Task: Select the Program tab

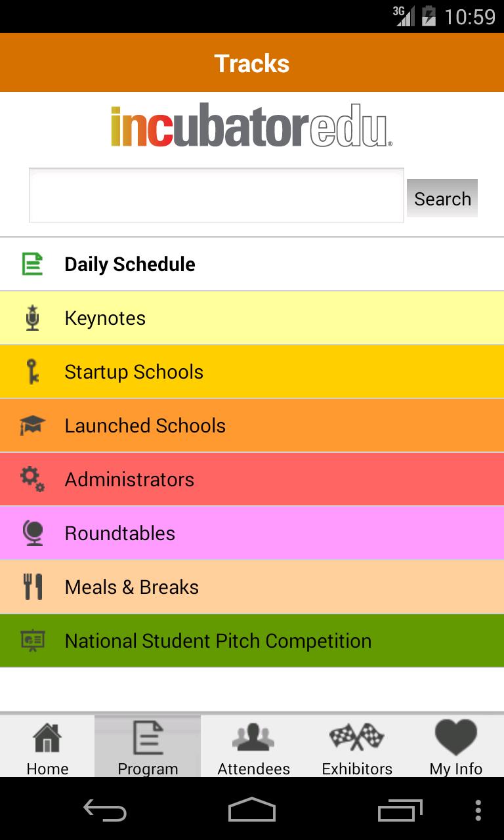Action: coord(148,747)
